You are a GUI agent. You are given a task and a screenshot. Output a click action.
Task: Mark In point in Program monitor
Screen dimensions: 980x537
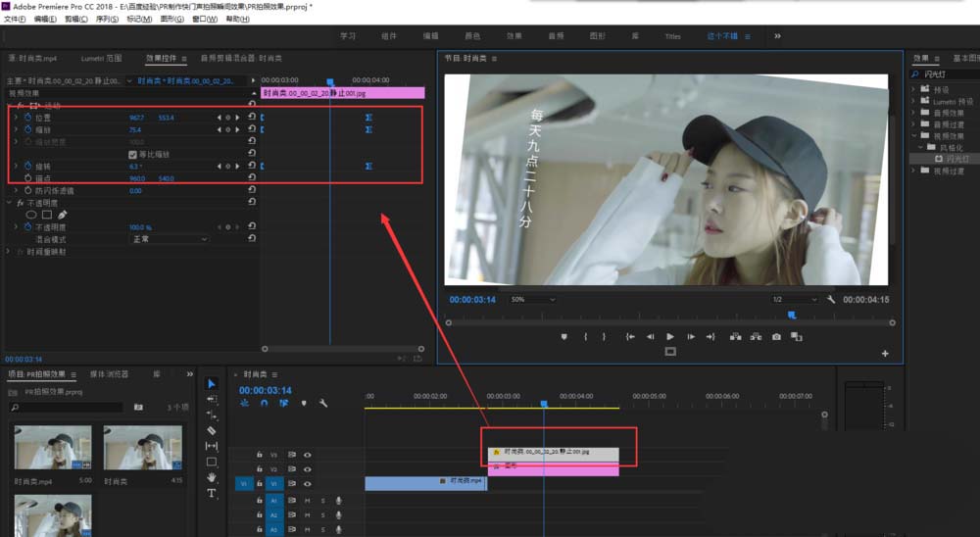pyautogui.click(x=585, y=336)
